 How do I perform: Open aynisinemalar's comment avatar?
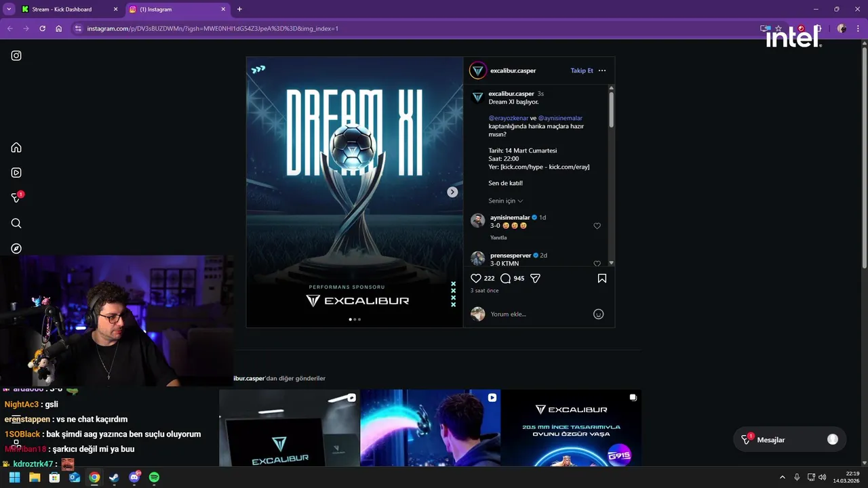(x=478, y=221)
